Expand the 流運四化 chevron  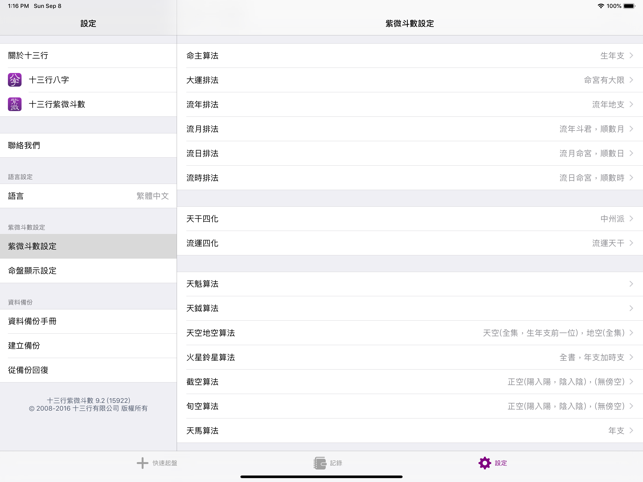coord(631,243)
